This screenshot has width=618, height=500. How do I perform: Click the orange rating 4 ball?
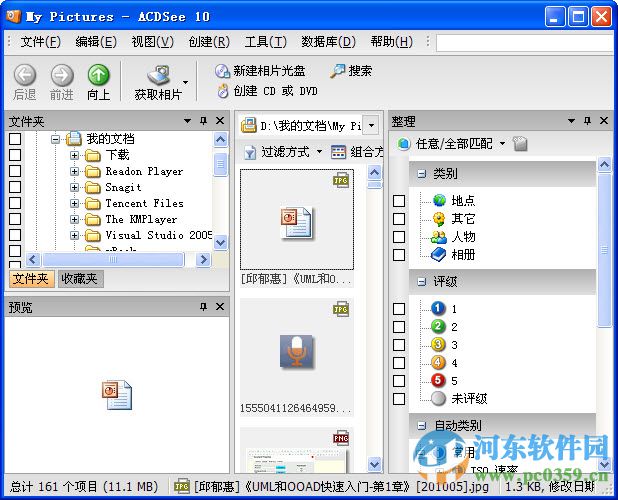pyautogui.click(x=438, y=362)
